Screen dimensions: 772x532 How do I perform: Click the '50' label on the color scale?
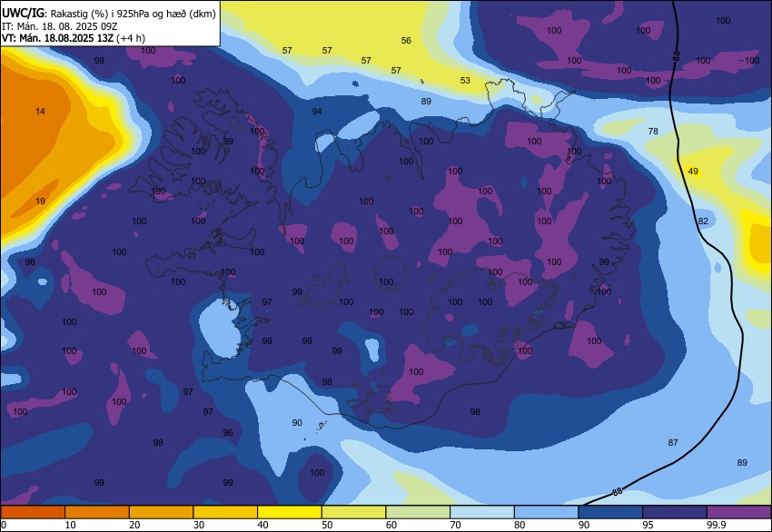click(327, 525)
